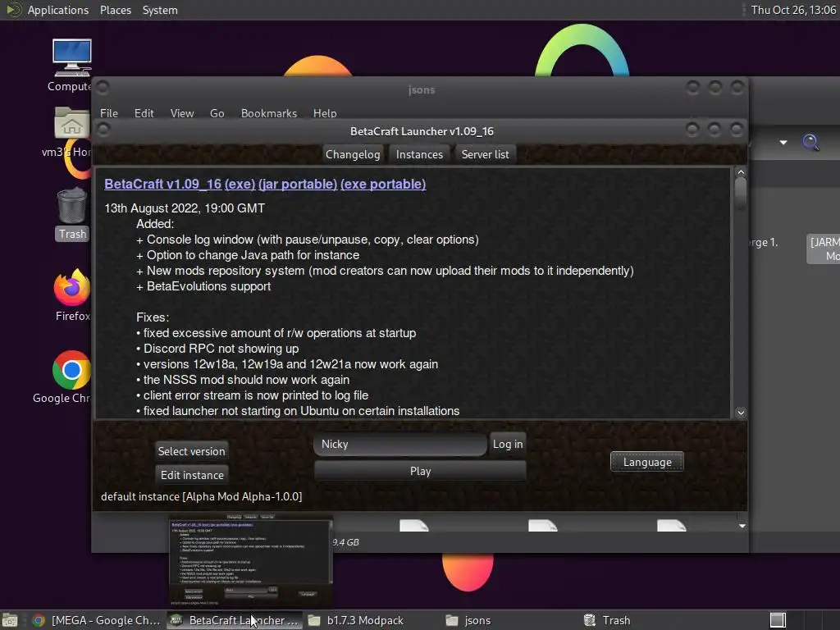Switch to the Server list tab
The width and height of the screenshot is (840, 630).
coord(486,154)
